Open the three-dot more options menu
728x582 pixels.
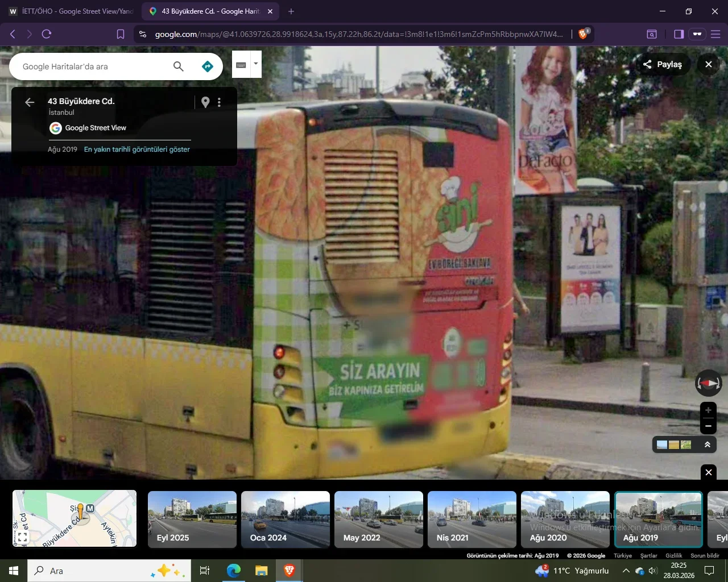click(219, 102)
